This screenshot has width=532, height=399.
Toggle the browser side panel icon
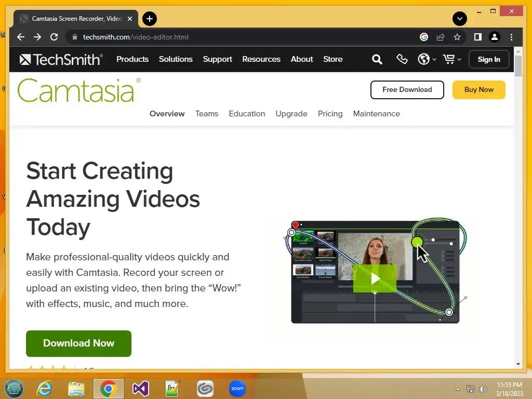(478, 37)
